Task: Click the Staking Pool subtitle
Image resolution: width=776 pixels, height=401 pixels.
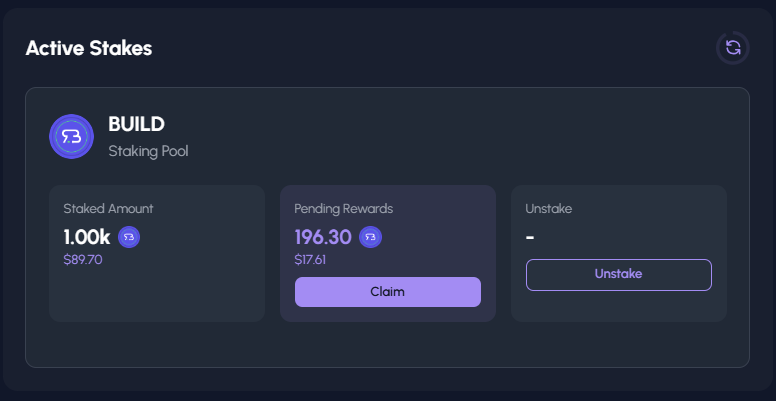Action: pos(148,151)
